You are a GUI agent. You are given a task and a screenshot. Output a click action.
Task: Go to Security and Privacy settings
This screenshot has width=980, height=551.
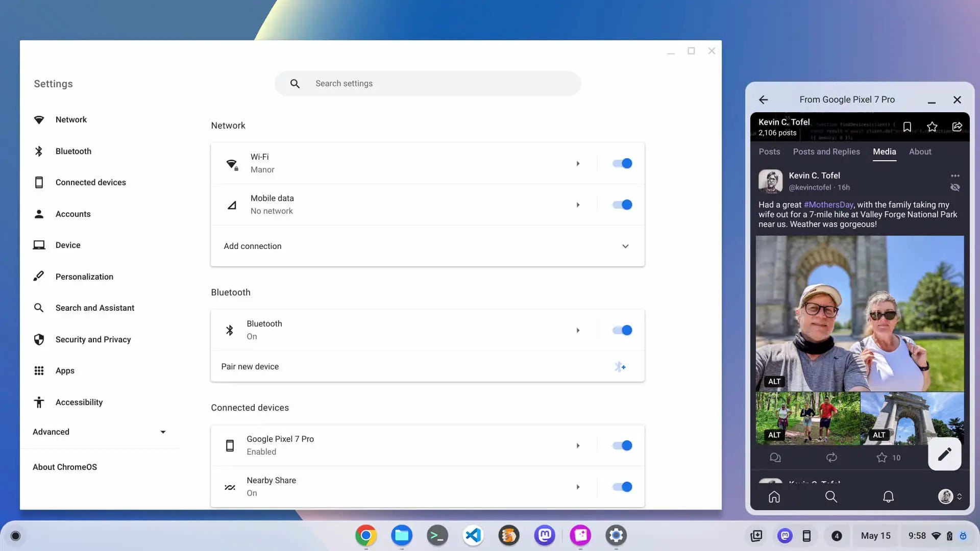[x=93, y=339]
